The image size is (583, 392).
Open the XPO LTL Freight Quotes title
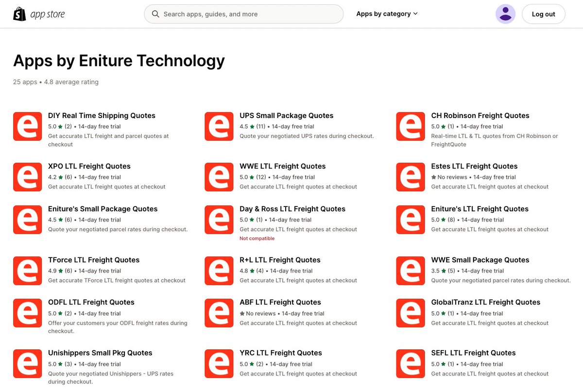(x=89, y=166)
